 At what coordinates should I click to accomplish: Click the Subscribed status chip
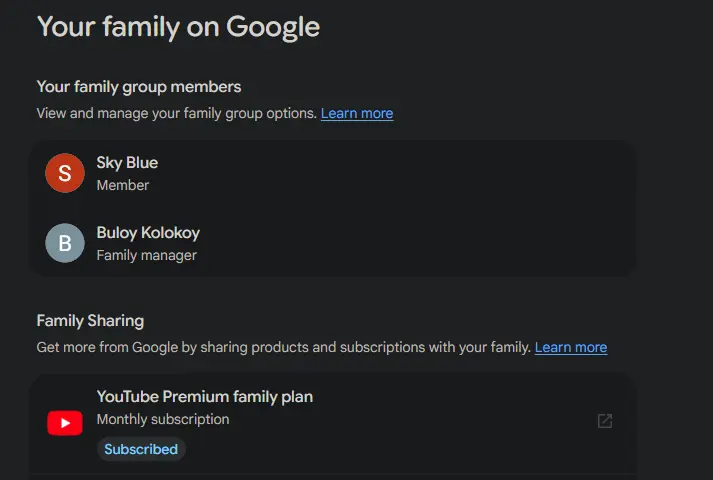[141, 449]
